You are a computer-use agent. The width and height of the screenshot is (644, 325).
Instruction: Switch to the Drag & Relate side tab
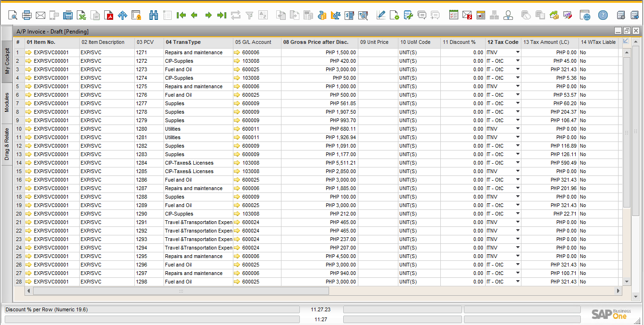(7, 144)
